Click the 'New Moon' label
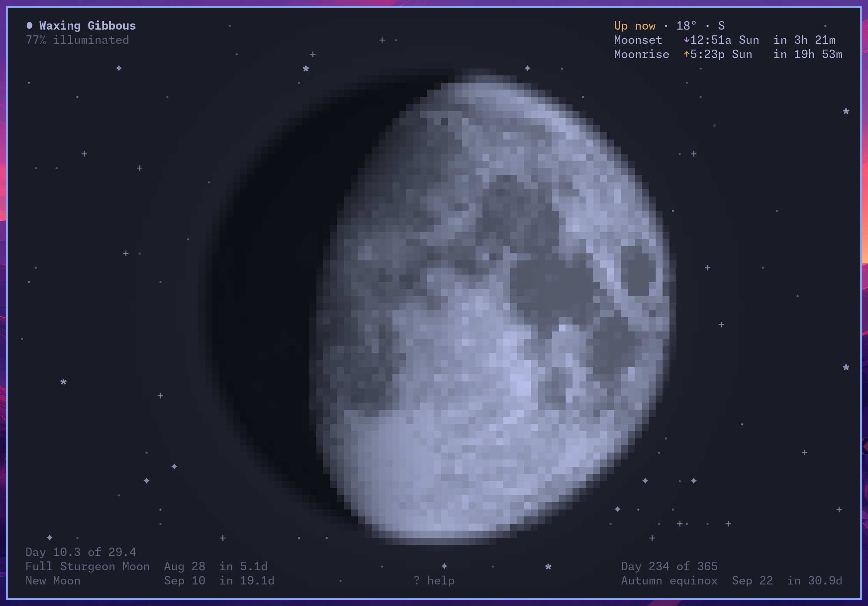 (x=53, y=581)
